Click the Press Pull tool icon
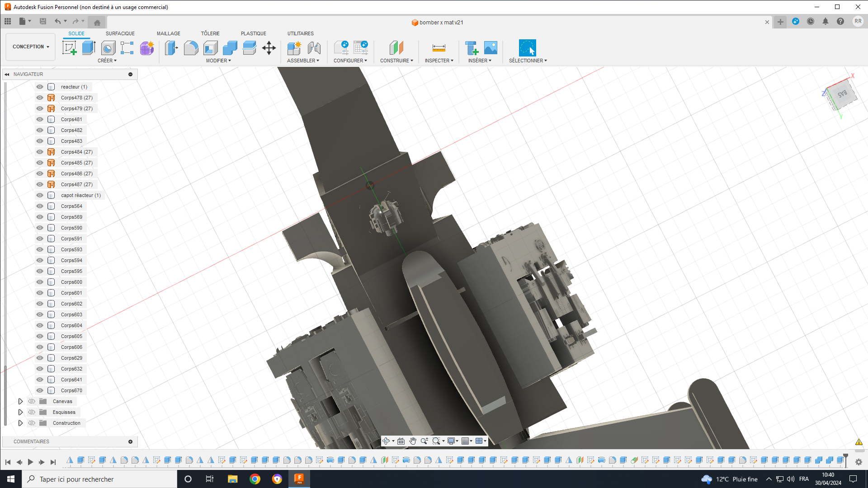This screenshot has height=488, width=868. (171, 48)
